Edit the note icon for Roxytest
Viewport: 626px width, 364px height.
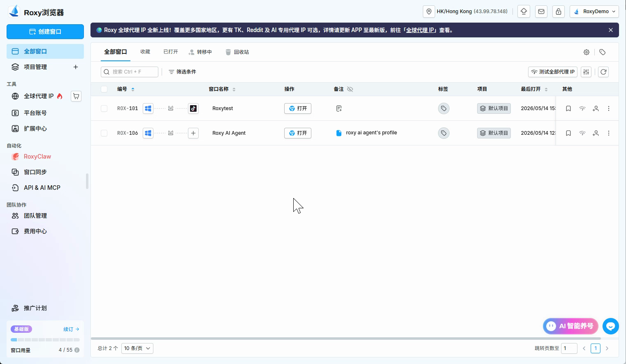pyautogui.click(x=339, y=108)
